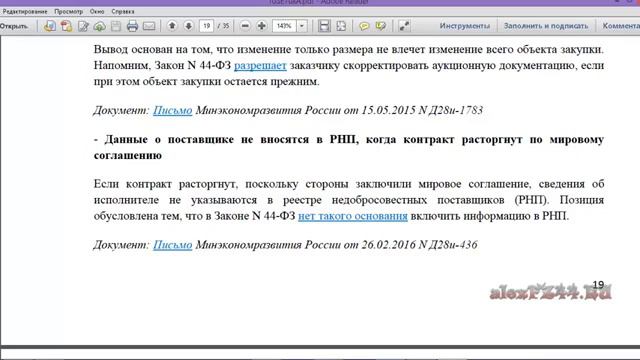
Task: Click document number Д28и-436 text
Action: 452,244
